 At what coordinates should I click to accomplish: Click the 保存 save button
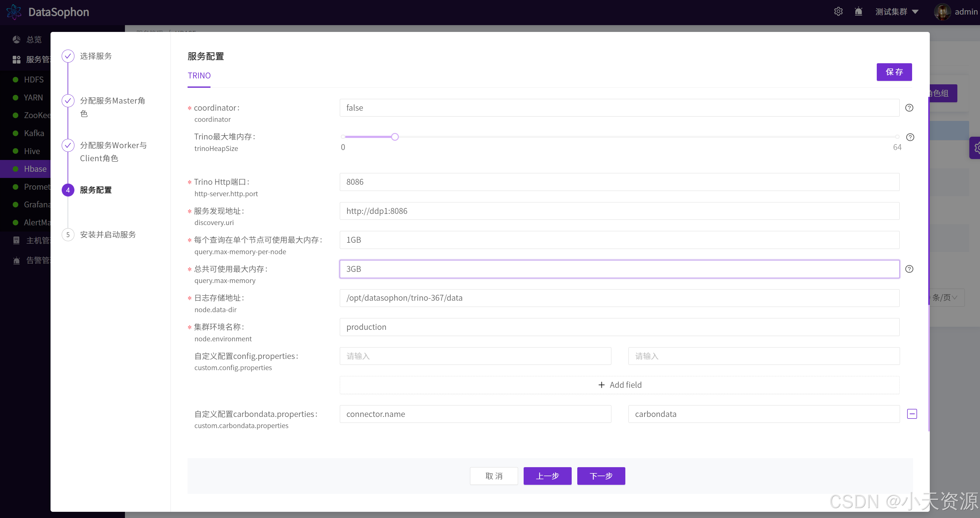coord(894,72)
